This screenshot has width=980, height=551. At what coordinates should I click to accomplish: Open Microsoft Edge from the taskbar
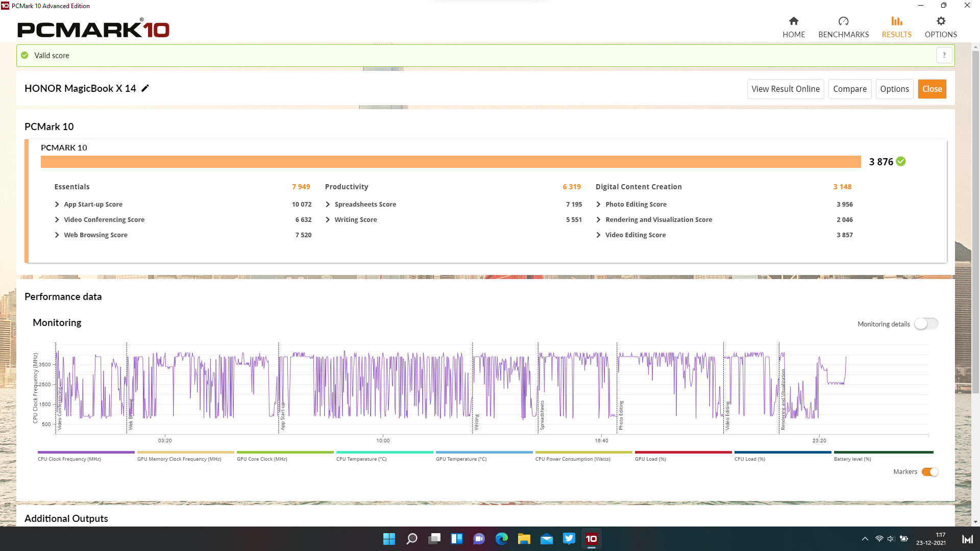[x=501, y=539]
